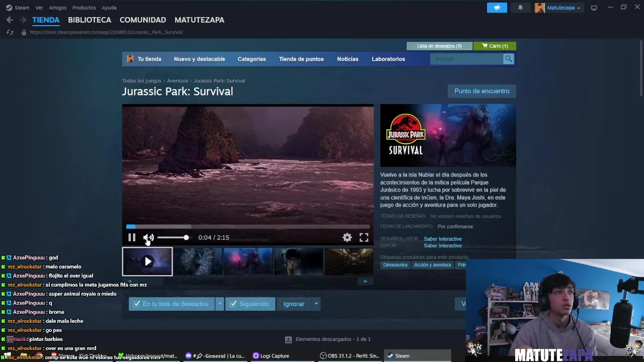Enter fullscreen on the trailer
The image size is (644, 362).
[x=364, y=238]
